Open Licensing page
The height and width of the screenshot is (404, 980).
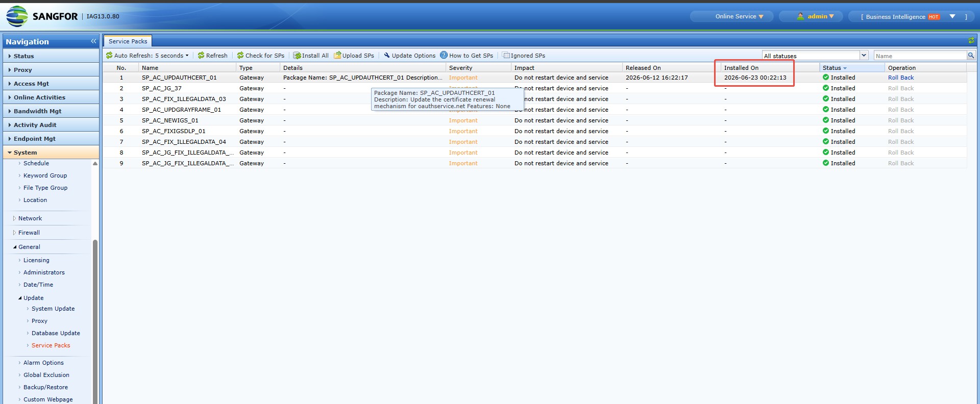(36, 260)
